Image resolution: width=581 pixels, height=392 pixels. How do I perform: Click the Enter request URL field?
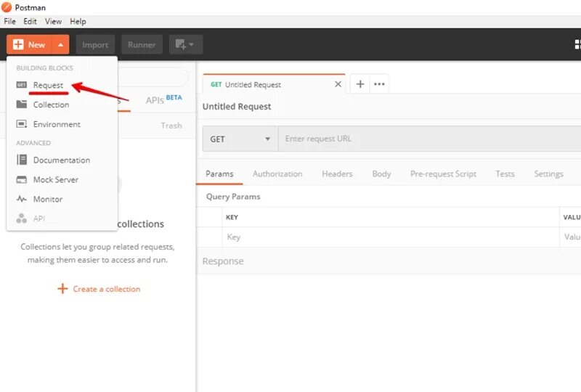point(429,139)
